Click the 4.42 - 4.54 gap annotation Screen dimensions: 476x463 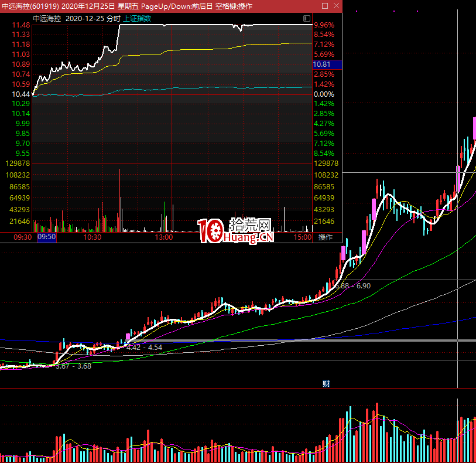144,347
